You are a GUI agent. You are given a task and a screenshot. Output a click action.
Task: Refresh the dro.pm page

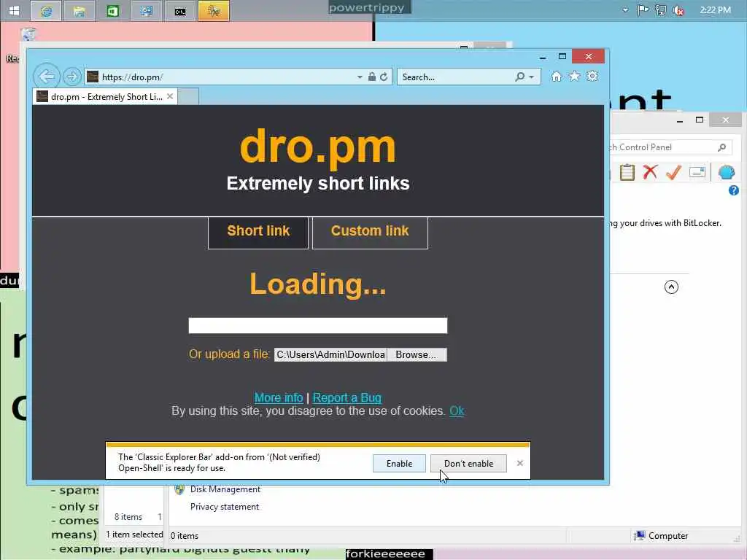coord(384,77)
